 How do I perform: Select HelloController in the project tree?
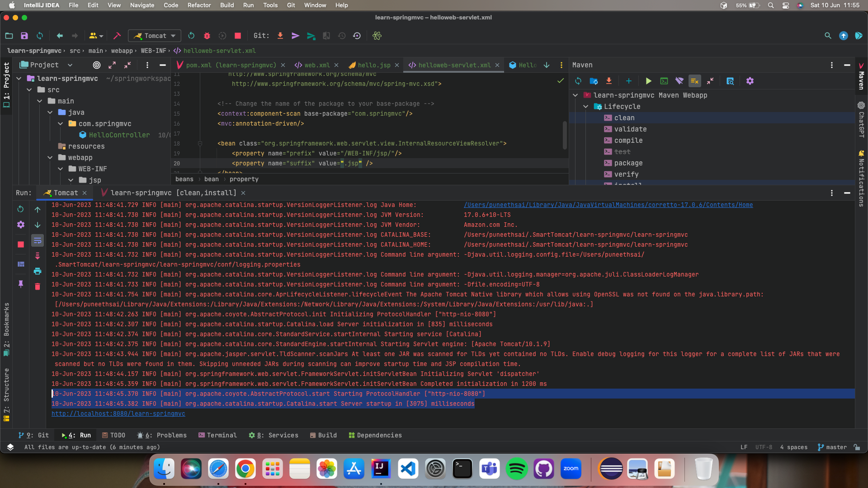119,135
